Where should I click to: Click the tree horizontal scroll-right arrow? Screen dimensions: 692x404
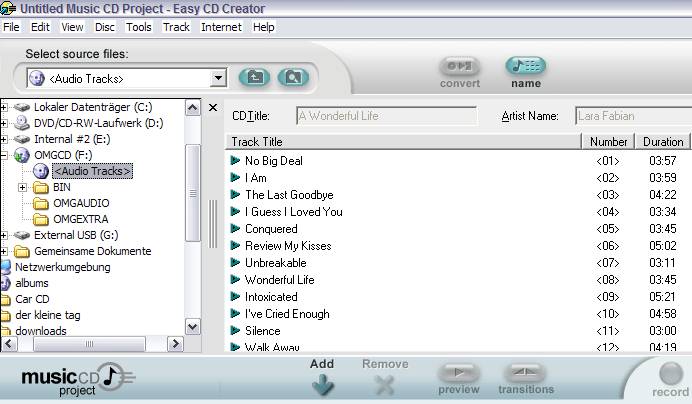[x=175, y=344]
